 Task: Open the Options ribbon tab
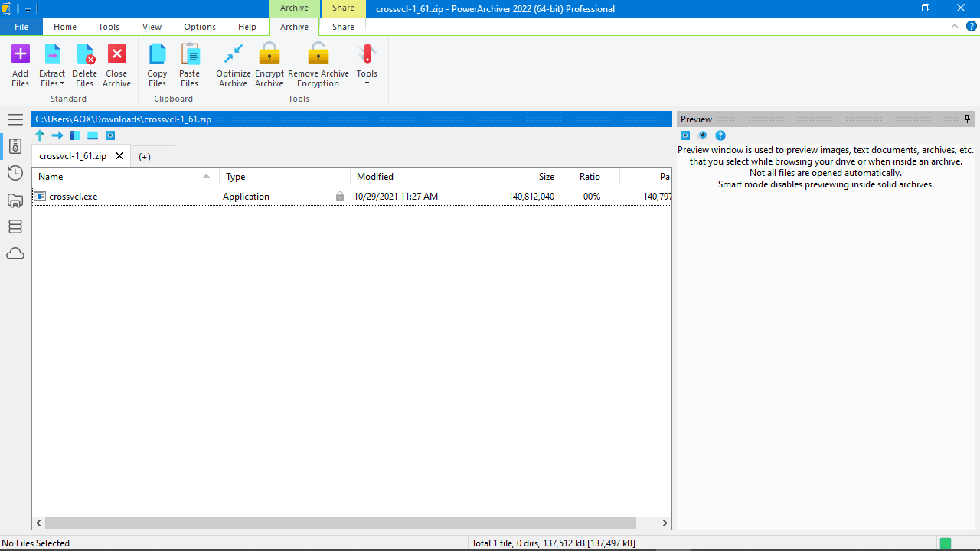(x=200, y=27)
